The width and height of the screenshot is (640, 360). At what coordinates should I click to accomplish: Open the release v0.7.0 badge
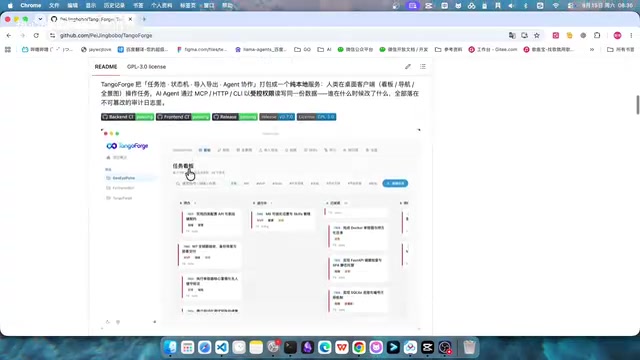click(277, 117)
